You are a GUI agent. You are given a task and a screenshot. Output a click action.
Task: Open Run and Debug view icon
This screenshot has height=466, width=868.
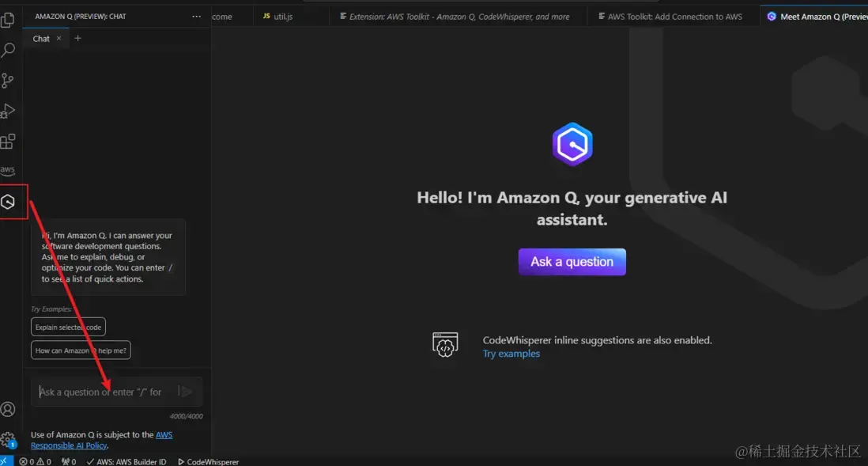coord(8,111)
